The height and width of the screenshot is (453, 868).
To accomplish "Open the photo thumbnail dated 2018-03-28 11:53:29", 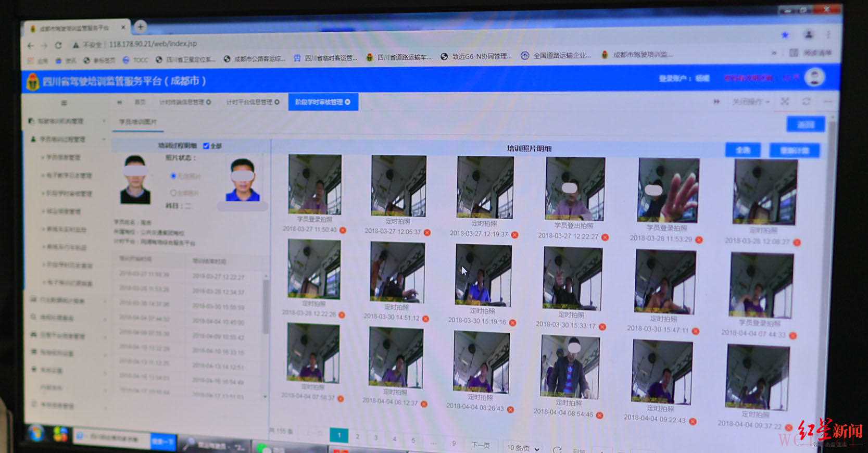I will pos(668,191).
